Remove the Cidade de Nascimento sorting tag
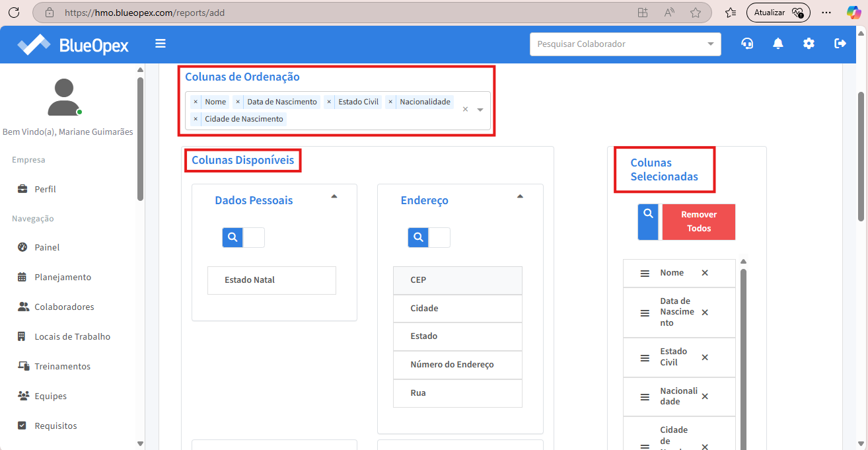This screenshot has width=868, height=450. pyautogui.click(x=196, y=119)
